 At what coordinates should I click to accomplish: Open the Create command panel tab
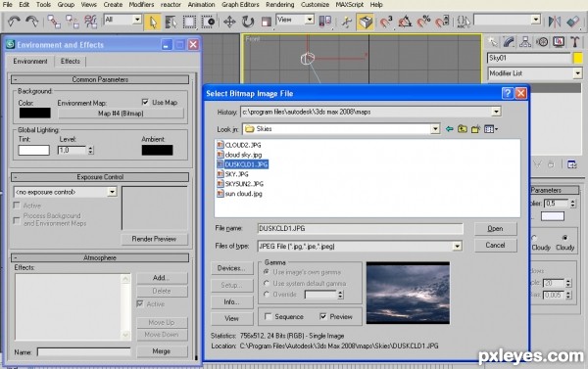click(492, 42)
